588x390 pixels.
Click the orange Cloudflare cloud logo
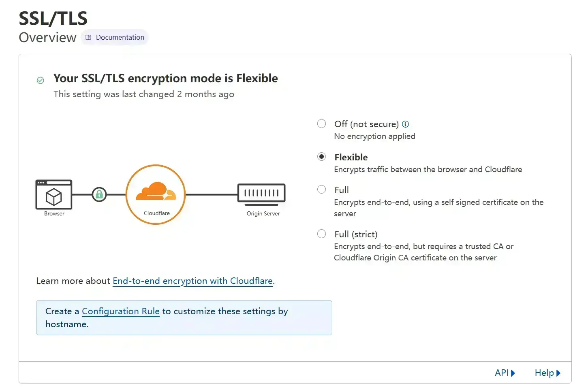pos(156,191)
